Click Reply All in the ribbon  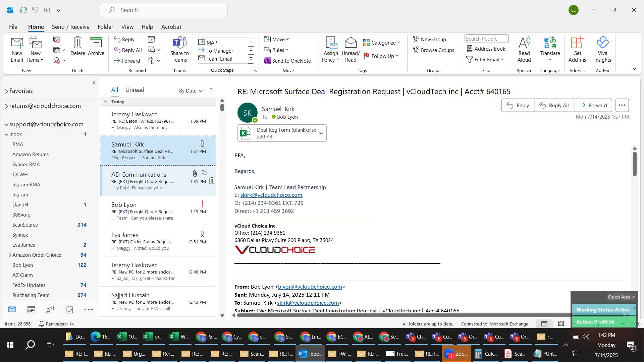128,50
